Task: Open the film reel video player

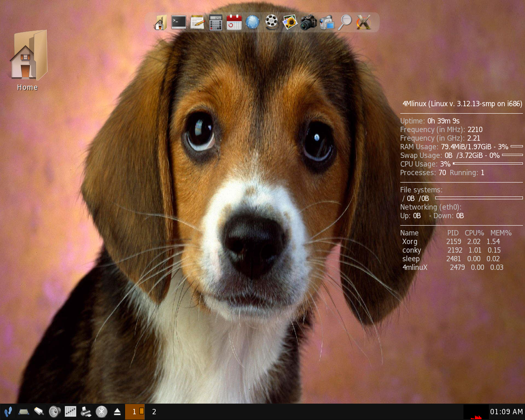Action: [x=271, y=22]
